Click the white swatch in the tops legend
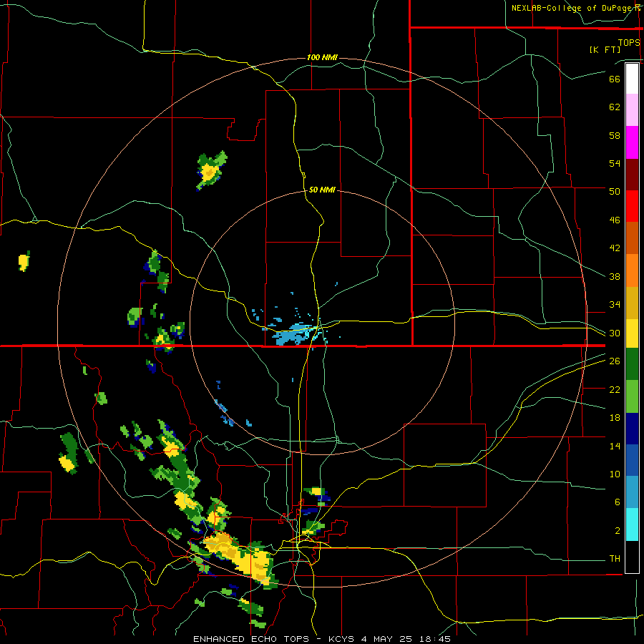 pyautogui.click(x=632, y=79)
